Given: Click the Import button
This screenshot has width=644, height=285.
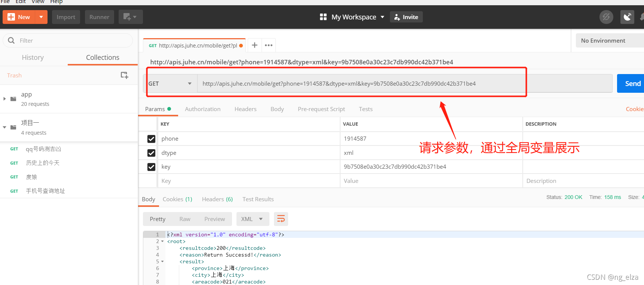Looking at the screenshot, I should 66,17.
